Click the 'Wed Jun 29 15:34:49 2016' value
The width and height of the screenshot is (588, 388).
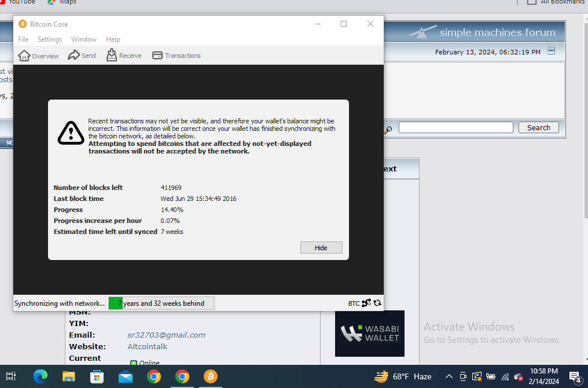(x=199, y=199)
